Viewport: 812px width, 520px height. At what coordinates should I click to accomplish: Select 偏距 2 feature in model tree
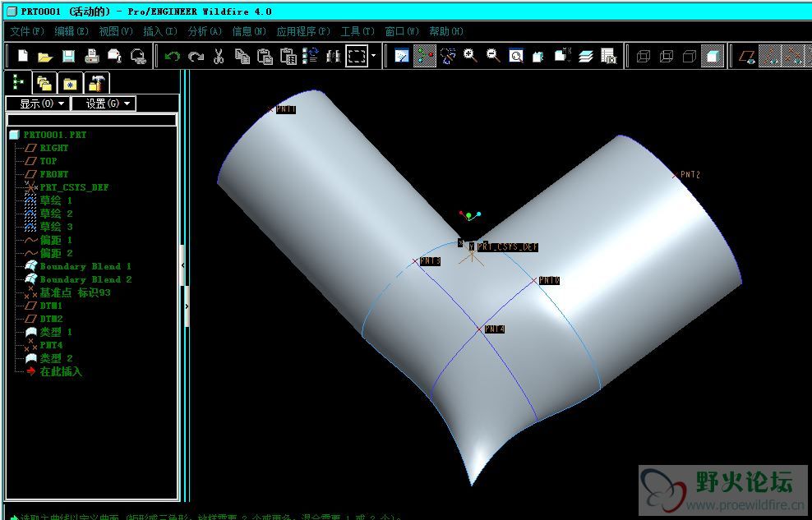pyautogui.click(x=56, y=253)
